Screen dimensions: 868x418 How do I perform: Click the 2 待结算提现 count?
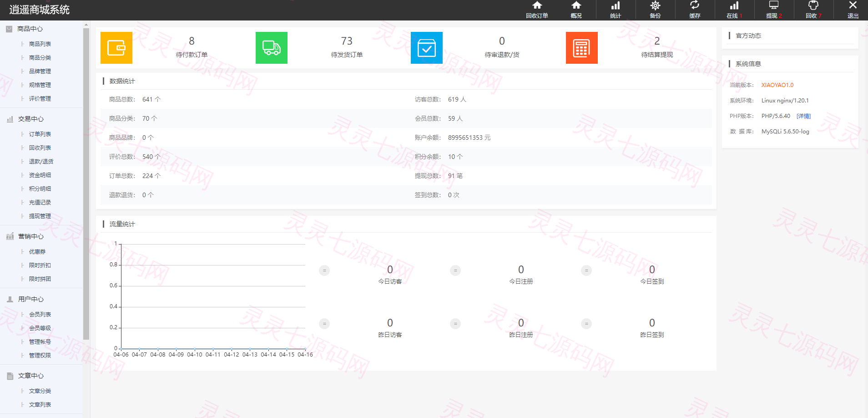[x=657, y=41]
